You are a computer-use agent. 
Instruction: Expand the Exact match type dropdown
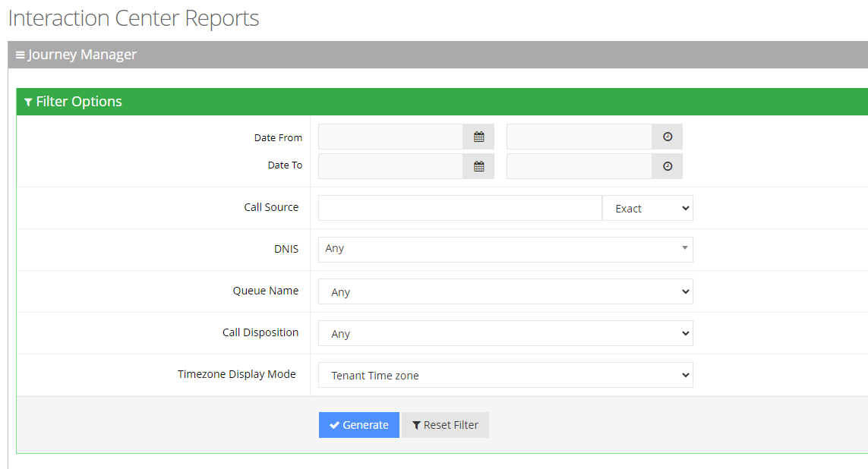(647, 208)
